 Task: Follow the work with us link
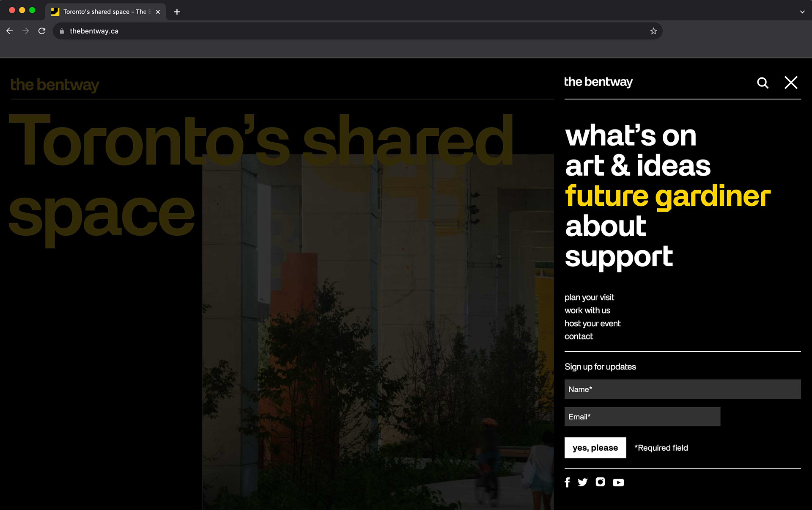click(x=587, y=310)
